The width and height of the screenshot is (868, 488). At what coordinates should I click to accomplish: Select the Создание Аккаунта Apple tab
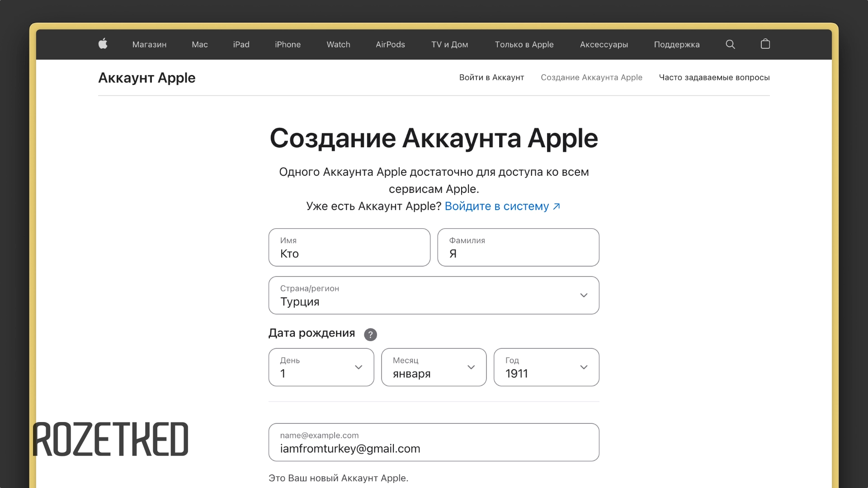click(x=591, y=77)
